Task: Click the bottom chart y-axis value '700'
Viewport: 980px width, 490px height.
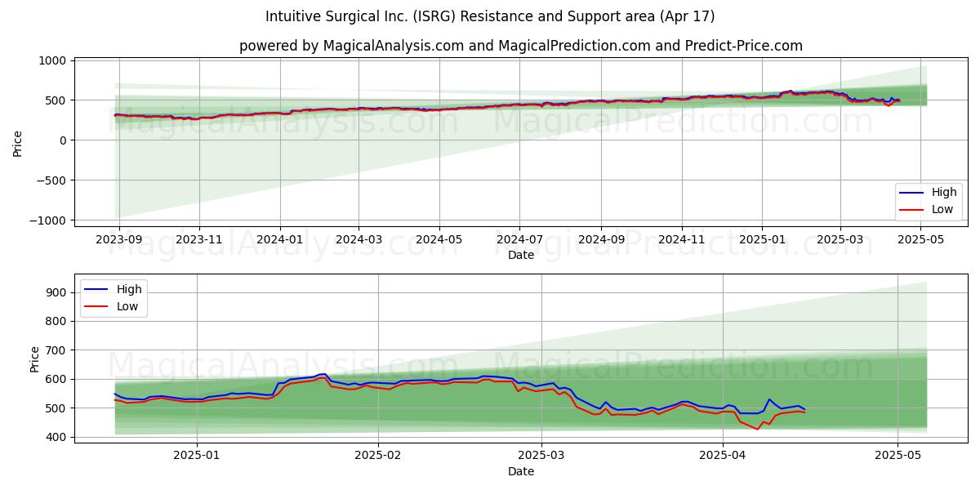Action: point(57,350)
